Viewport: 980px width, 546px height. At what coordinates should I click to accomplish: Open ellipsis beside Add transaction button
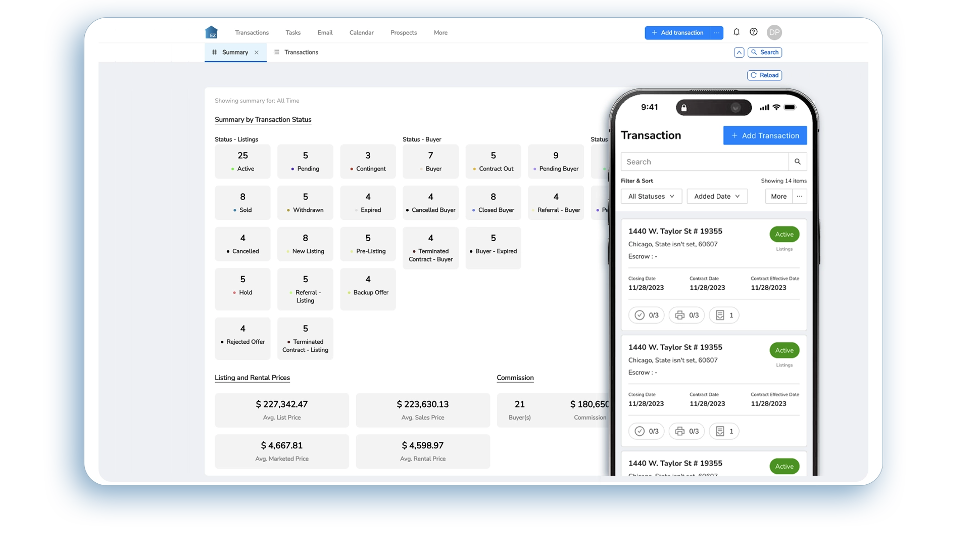[716, 33]
